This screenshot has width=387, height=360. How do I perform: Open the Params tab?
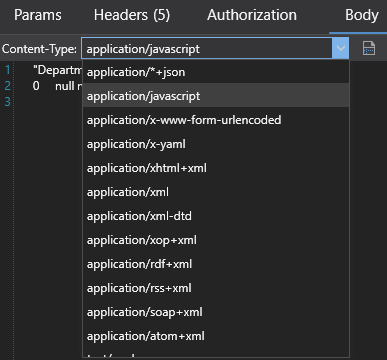38,15
